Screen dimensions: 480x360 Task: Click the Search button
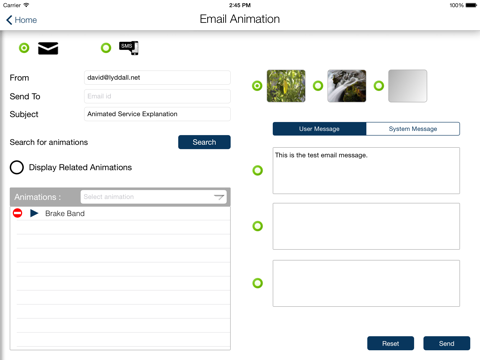(204, 142)
